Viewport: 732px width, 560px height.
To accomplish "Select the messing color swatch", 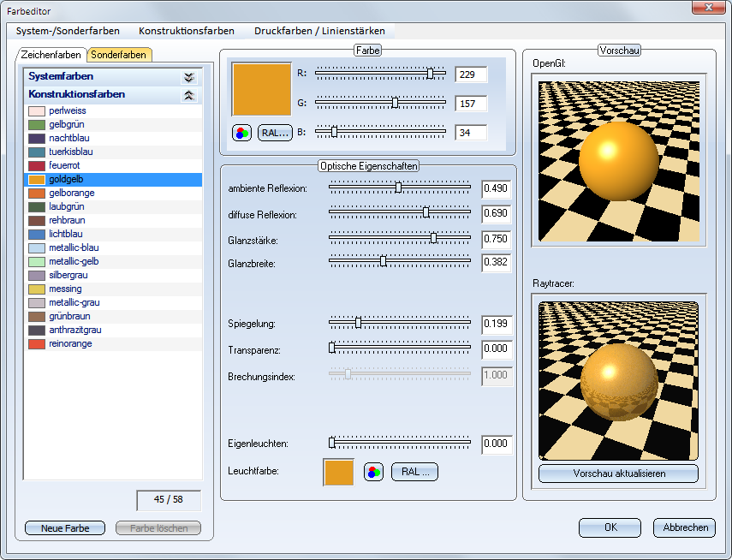I will [x=36, y=289].
